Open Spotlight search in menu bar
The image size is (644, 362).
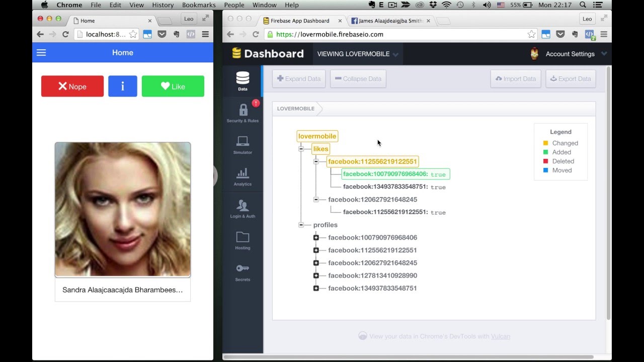pyautogui.click(x=583, y=5)
